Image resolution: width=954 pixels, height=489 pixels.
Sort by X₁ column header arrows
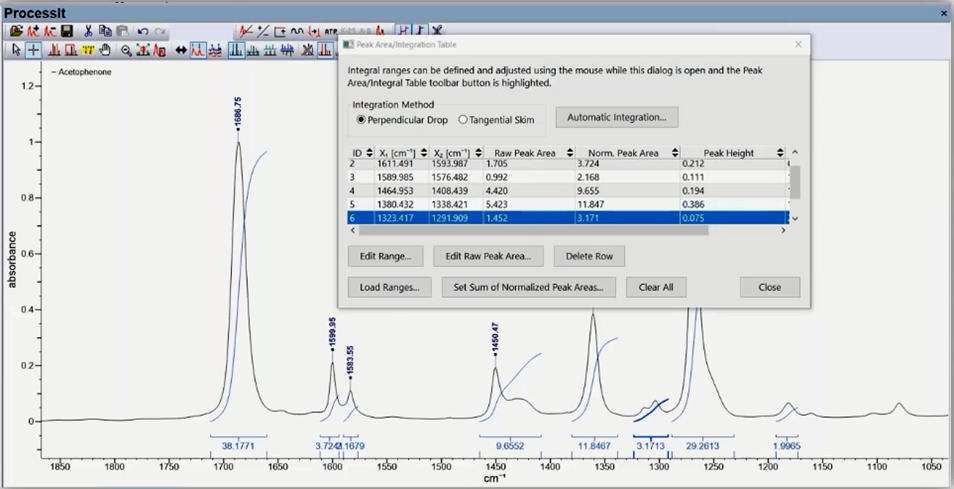tap(423, 153)
